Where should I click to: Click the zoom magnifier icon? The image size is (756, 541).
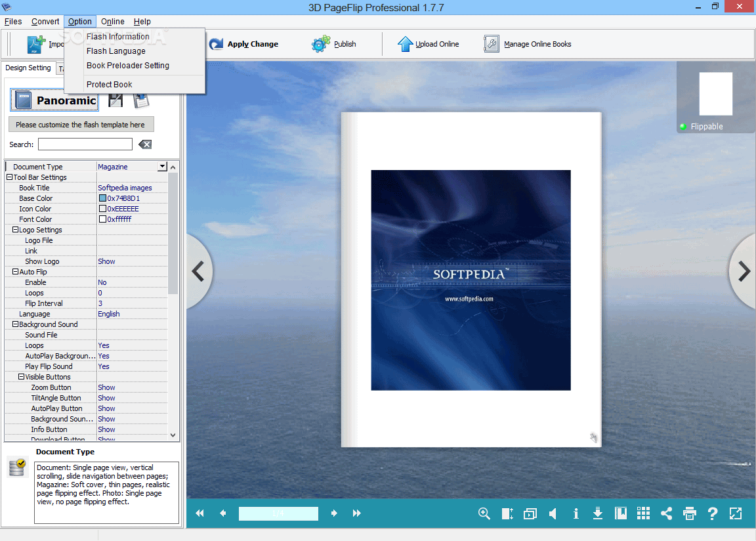(484, 513)
